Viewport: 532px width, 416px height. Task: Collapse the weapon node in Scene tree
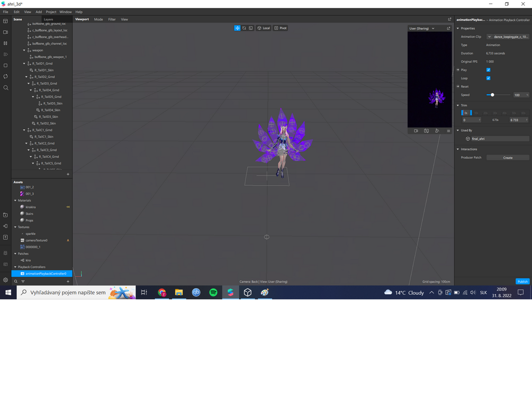(24, 50)
